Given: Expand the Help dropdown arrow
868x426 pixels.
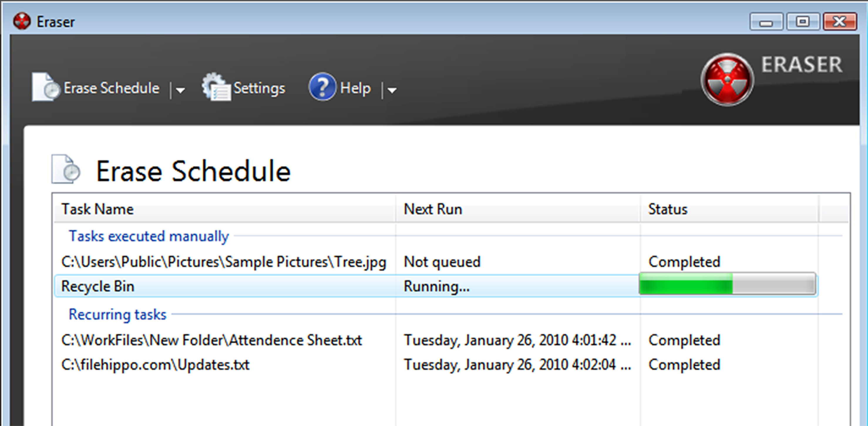Looking at the screenshot, I should pos(391,90).
